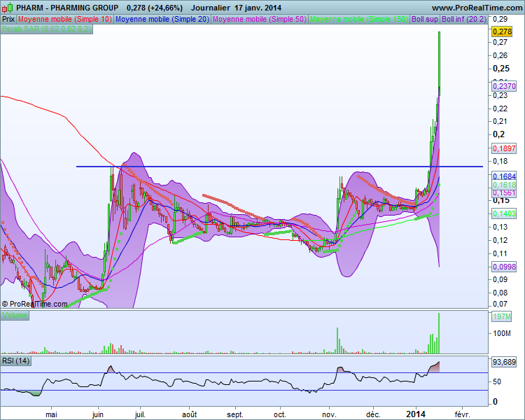The height and width of the screenshot is (420, 525).
Task: Open Moyenne mobile (Simple 50) label
Action: click(x=260, y=19)
